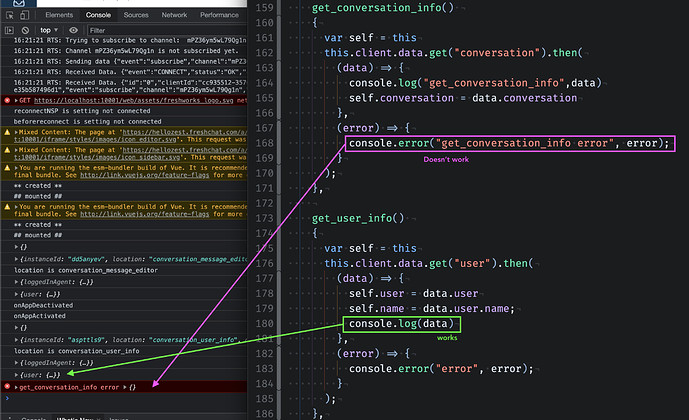
Task: Expand the empty {} object below onAppActivated
Action: pos(16,328)
